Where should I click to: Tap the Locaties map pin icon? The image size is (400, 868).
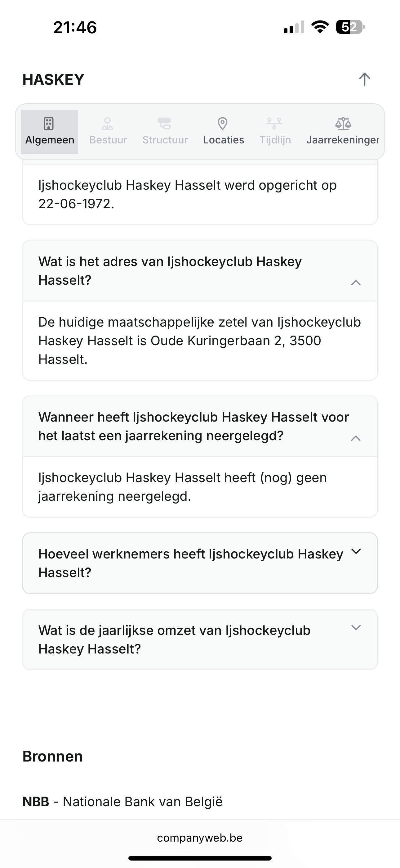click(223, 124)
